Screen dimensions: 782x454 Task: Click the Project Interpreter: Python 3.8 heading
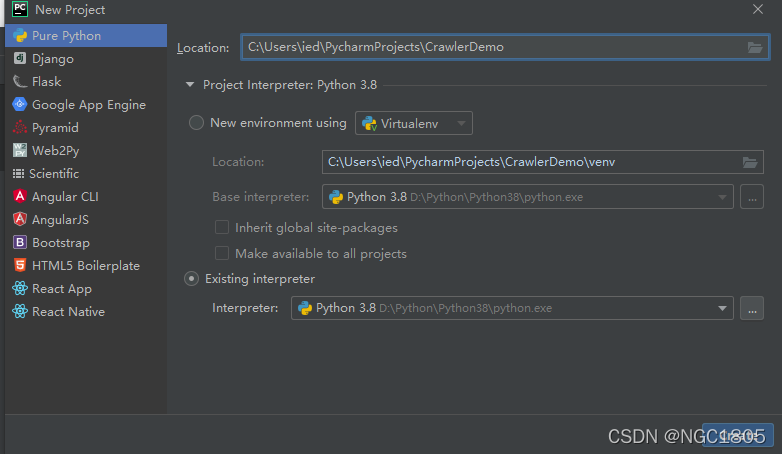290,85
